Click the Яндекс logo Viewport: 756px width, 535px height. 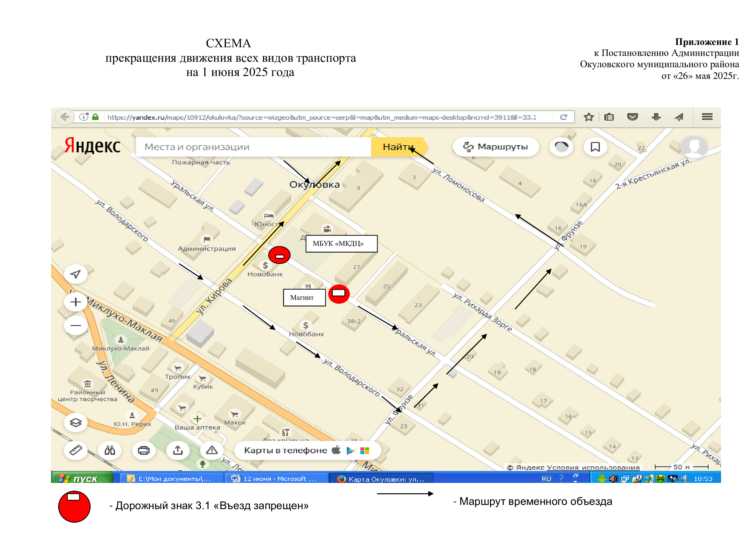pyautogui.click(x=92, y=146)
